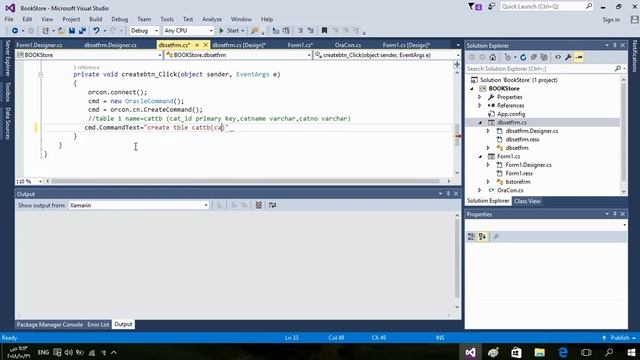The width and height of the screenshot is (640, 360).
Task: Click the Sign in link
Action: pos(611,20)
